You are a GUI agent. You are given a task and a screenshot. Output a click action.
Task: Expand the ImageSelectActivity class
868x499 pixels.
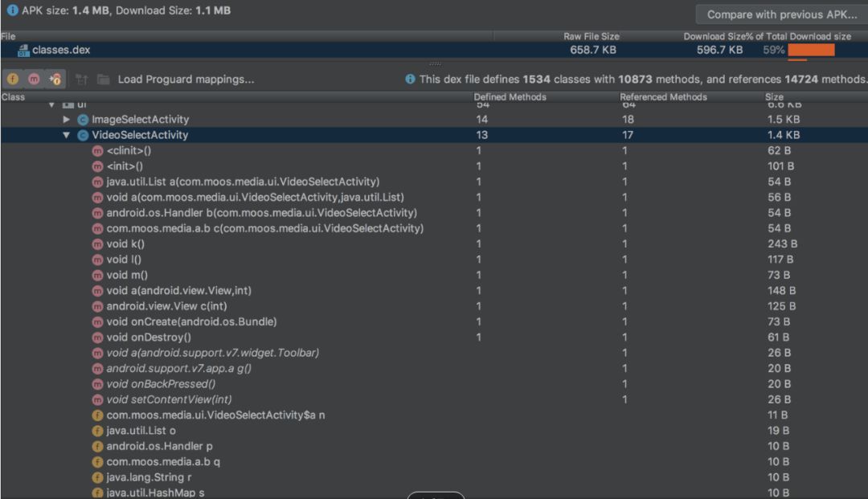click(x=66, y=120)
